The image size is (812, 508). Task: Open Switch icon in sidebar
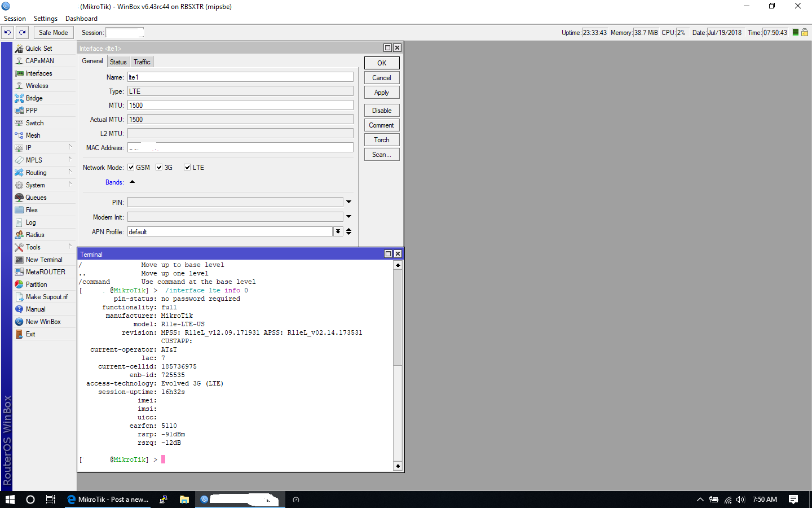click(19, 123)
